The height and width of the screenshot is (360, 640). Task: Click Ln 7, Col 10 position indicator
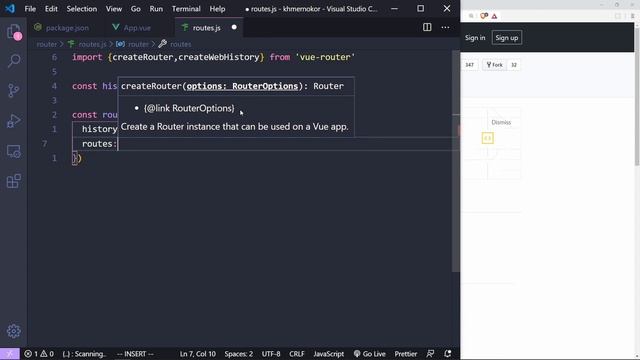point(198,354)
